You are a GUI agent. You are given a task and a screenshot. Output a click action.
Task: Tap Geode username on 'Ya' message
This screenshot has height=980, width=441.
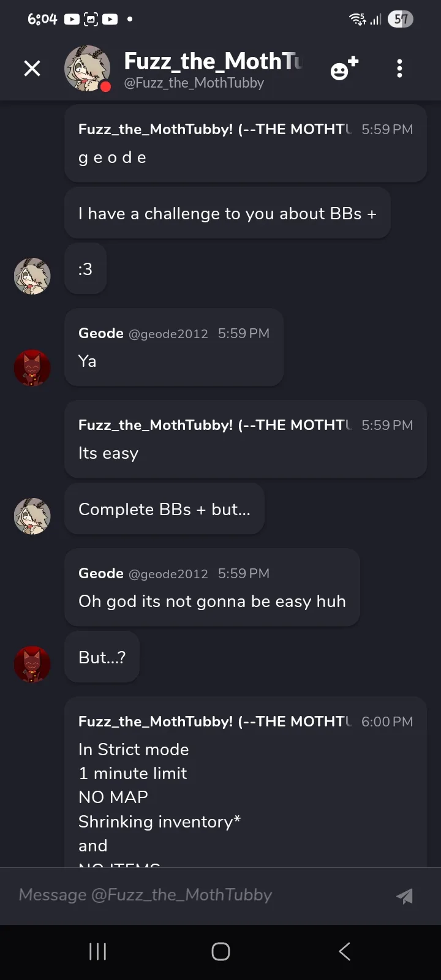[x=101, y=333]
